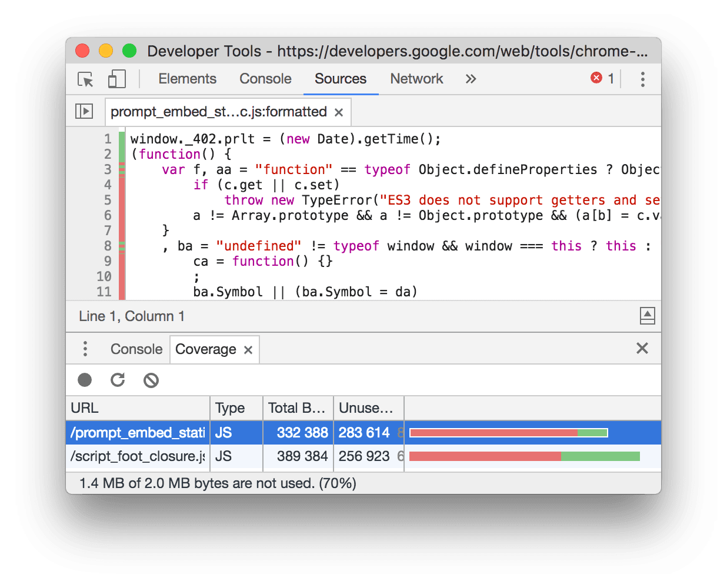The height and width of the screenshot is (588, 727).
Task: Switch to the Network panel
Action: click(416, 79)
